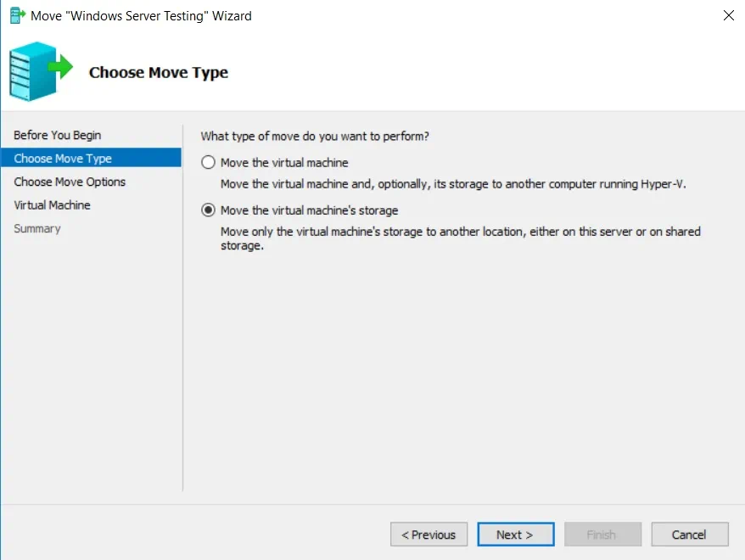Screen dimensions: 745x560
Task: Open the Choose Move Options step
Action: [70, 182]
